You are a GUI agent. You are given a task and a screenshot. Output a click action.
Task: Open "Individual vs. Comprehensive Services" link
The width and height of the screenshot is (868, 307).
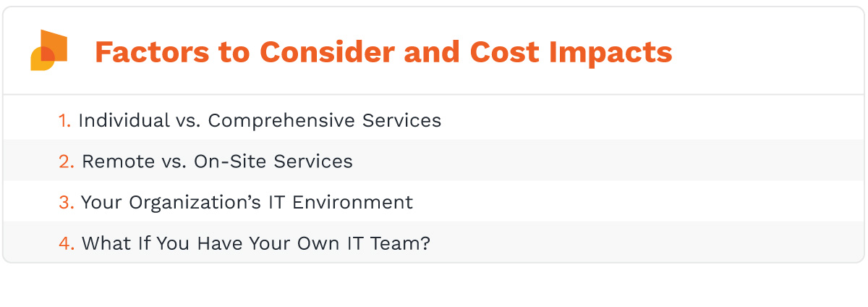pos(260,120)
